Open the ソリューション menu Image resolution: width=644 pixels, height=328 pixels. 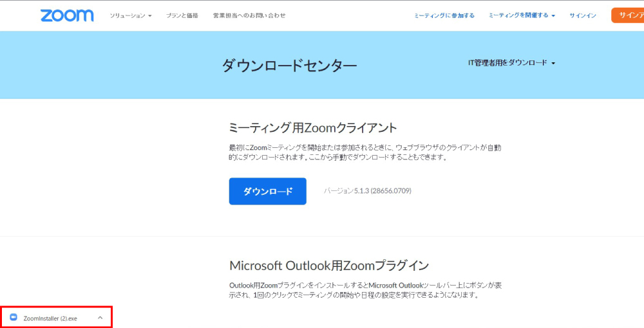pos(128,15)
